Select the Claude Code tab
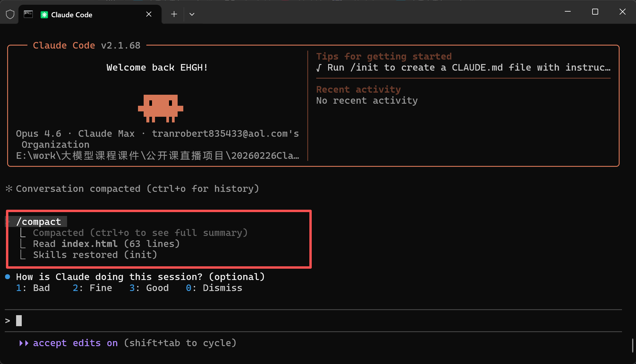 point(90,14)
